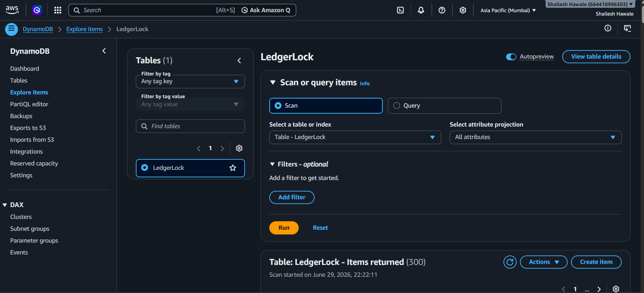The width and height of the screenshot is (644, 293).
Task: Collapse the DynamoDB sidebar with the arrow
Action: (x=104, y=51)
